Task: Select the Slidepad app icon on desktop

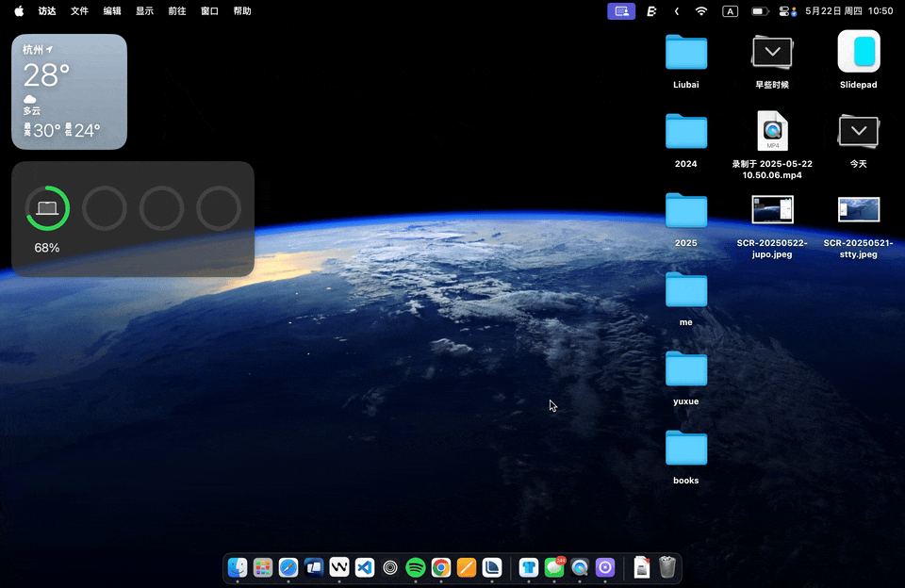Action: [859, 52]
